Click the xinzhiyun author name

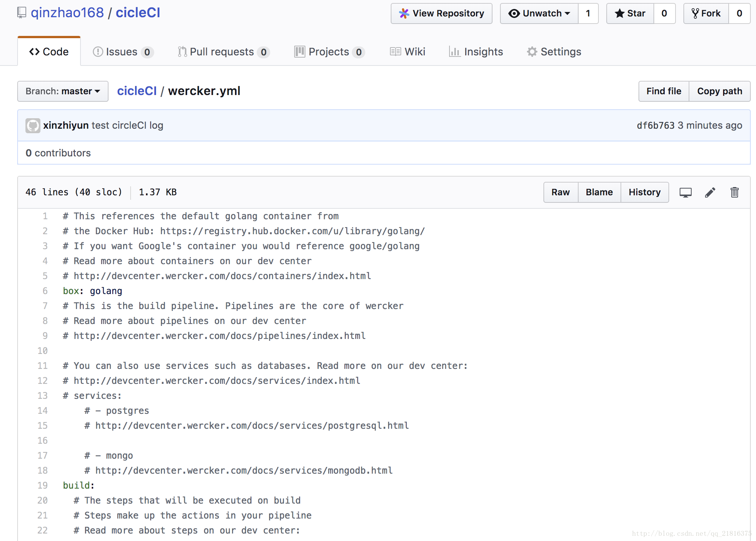tap(66, 125)
